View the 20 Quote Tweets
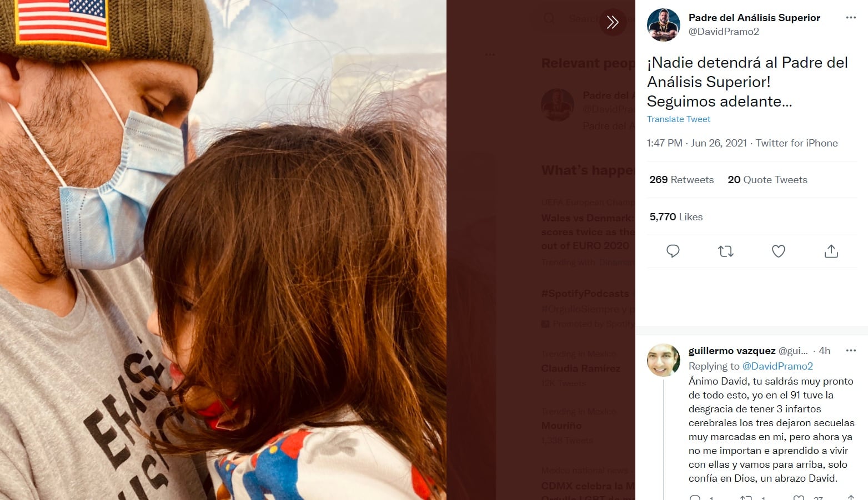The height and width of the screenshot is (500, 868). click(x=767, y=180)
